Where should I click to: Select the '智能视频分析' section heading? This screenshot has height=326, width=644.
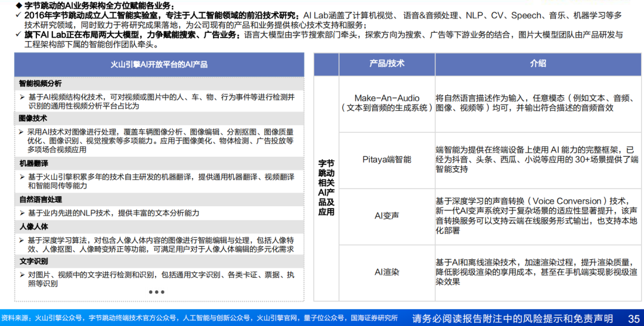pyautogui.click(x=41, y=83)
